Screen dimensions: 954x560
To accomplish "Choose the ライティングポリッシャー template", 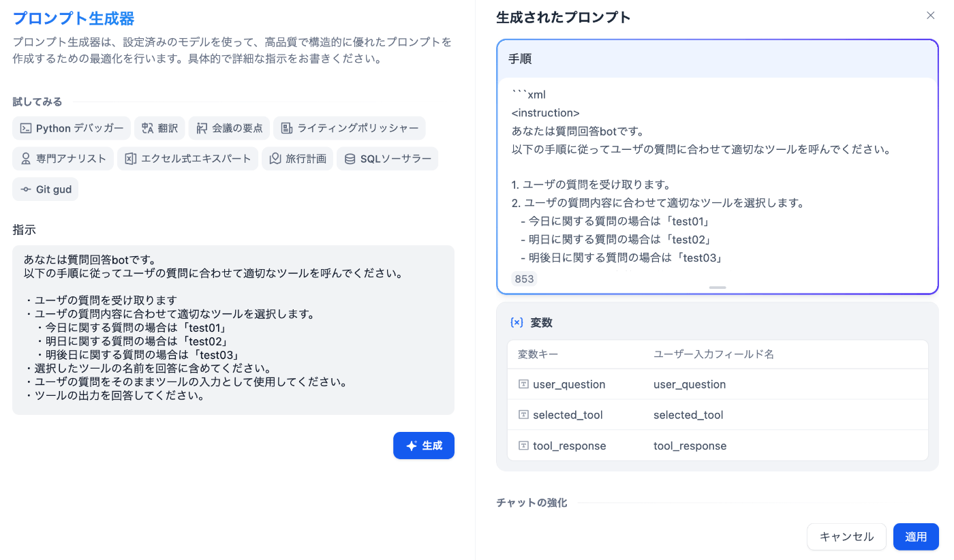I will point(350,128).
